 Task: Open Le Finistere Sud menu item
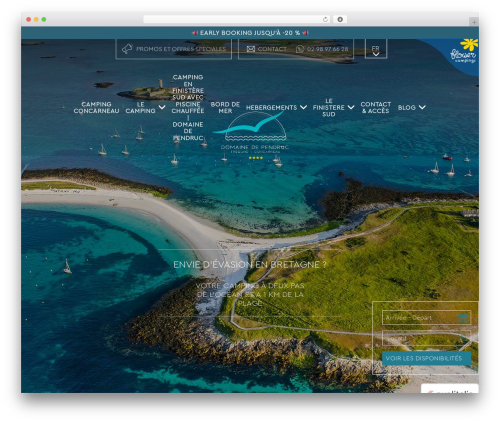pos(329,107)
